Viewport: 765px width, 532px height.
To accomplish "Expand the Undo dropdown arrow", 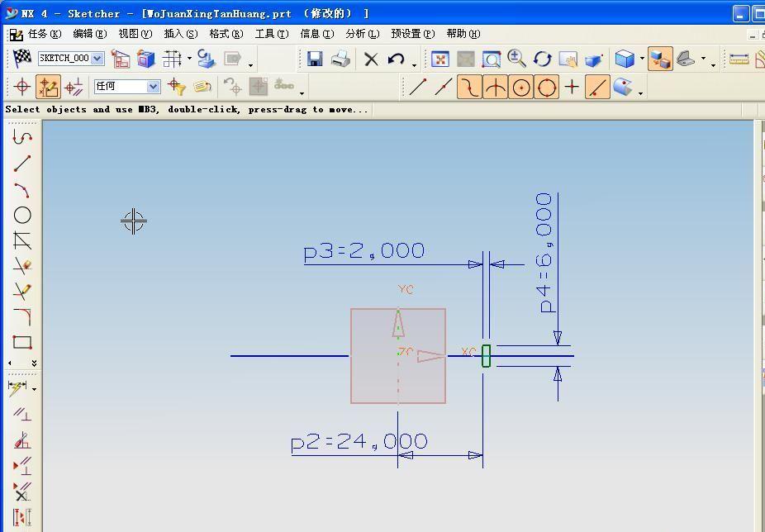I will pos(414,63).
